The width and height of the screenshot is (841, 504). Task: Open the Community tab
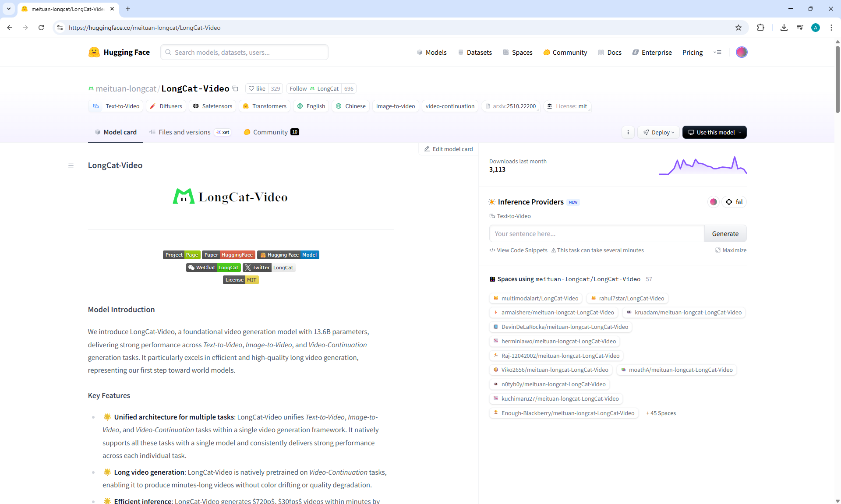[270, 132]
